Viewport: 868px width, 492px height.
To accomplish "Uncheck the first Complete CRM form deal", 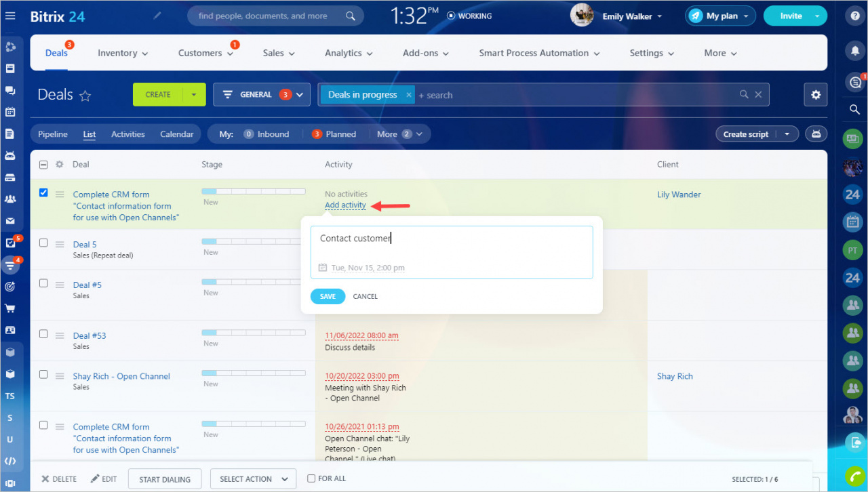I will [x=43, y=193].
